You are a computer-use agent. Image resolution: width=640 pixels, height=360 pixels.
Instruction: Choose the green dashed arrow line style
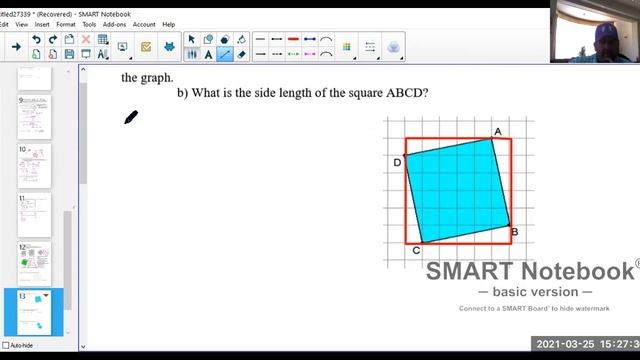293,54
